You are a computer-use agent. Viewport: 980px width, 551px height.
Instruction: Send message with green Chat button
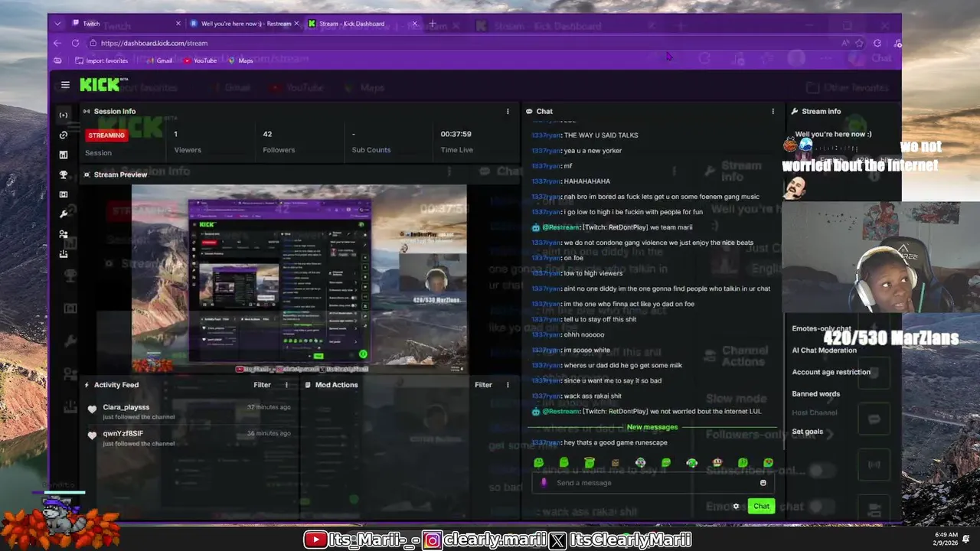click(x=761, y=506)
